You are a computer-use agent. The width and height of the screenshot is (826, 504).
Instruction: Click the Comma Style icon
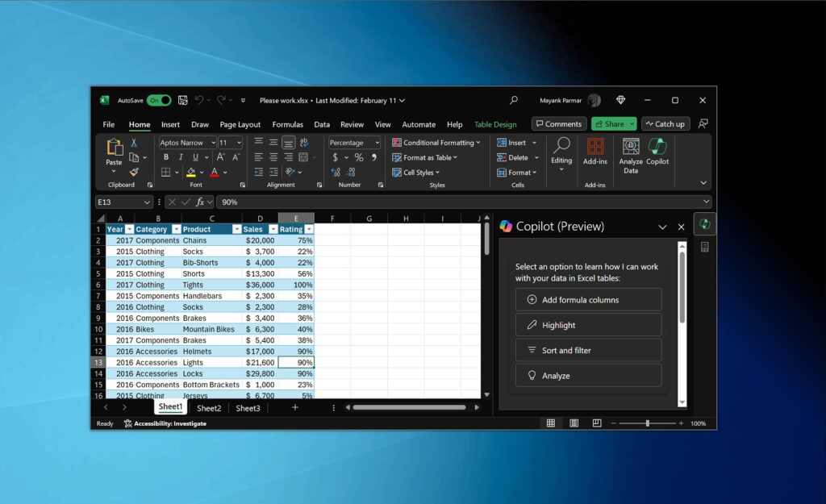(x=375, y=156)
